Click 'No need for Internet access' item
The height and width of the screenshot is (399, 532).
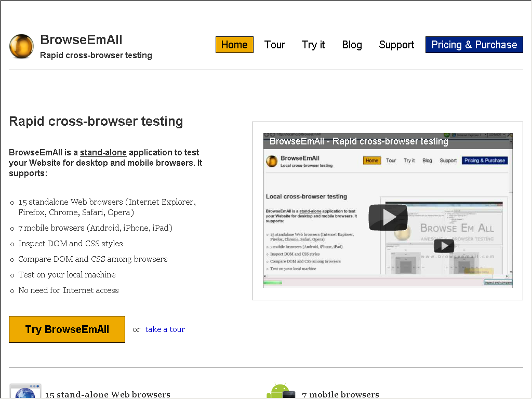[x=69, y=290]
